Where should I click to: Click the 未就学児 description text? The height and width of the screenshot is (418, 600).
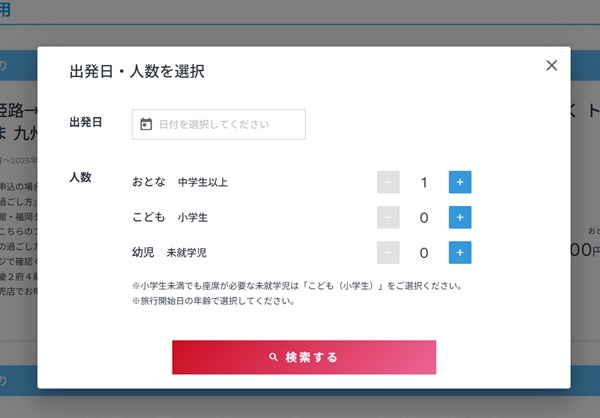coord(186,253)
